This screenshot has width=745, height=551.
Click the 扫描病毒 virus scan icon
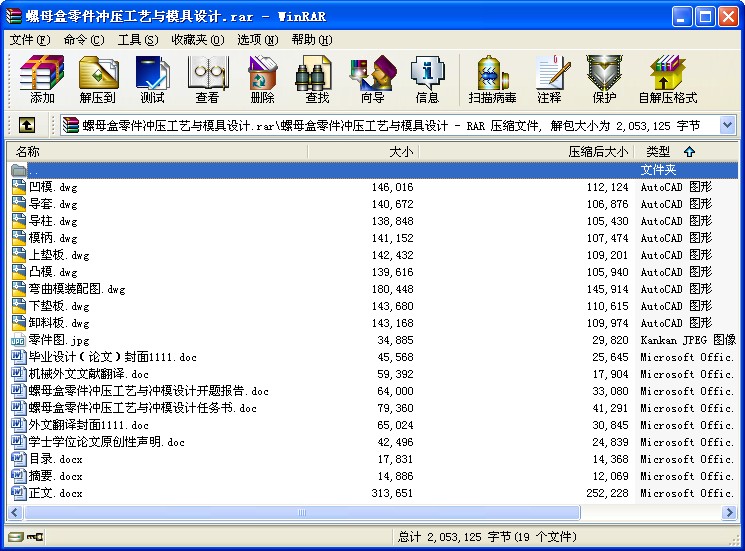pyautogui.click(x=492, y=80)
